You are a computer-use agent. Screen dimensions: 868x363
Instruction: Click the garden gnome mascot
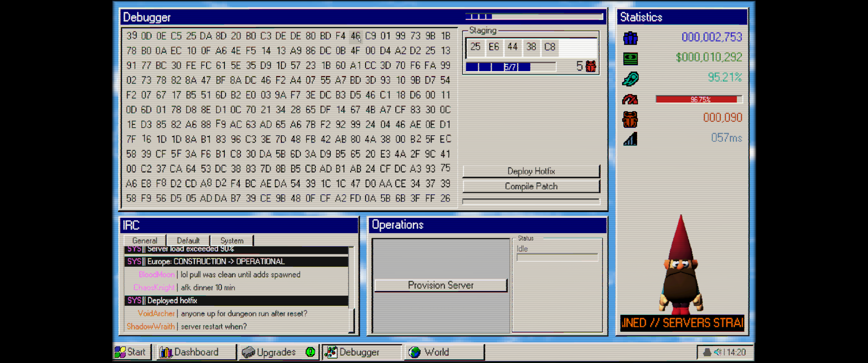680,268
